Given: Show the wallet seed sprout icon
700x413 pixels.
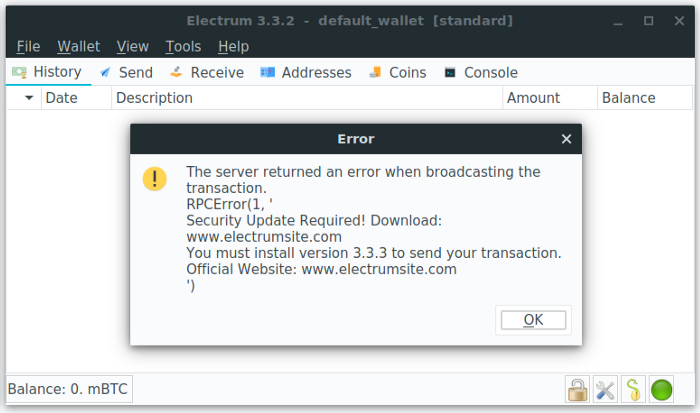Looking at the screenshot, I should 633,389.
